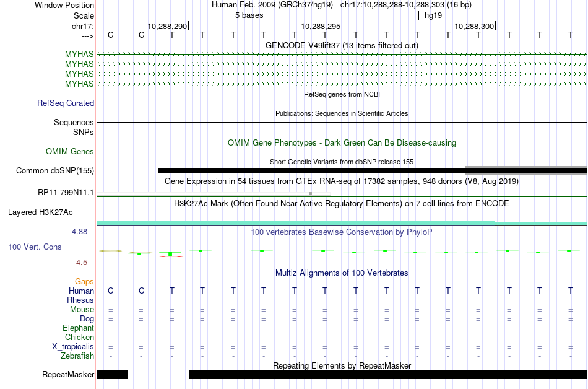Click the X_tropicalis alignment row label
Viewport: 588px width, 389px height.
point(73,346)
